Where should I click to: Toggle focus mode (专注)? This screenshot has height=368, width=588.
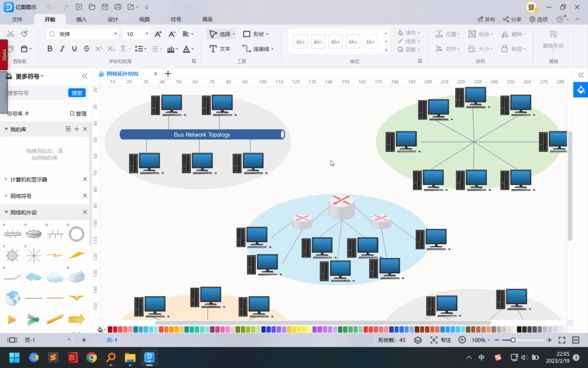[x=440, y=340]
